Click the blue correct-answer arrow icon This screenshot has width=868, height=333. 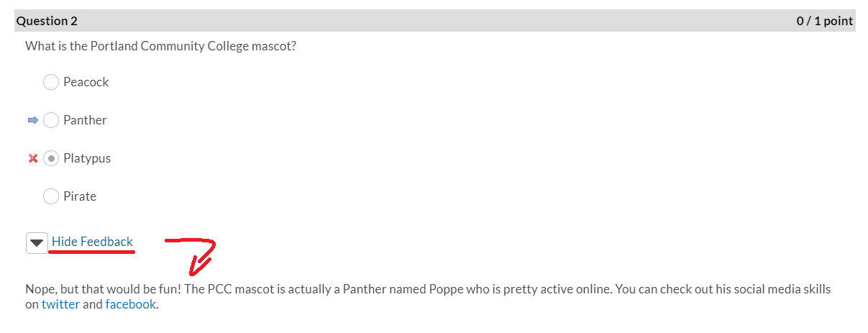click(x=32, y=121)
